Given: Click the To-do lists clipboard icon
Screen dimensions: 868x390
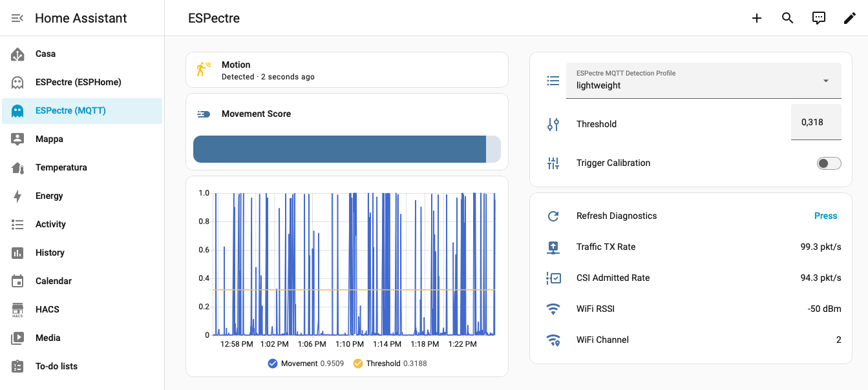Looking at the screenshot, I should [x=17, y=366].
